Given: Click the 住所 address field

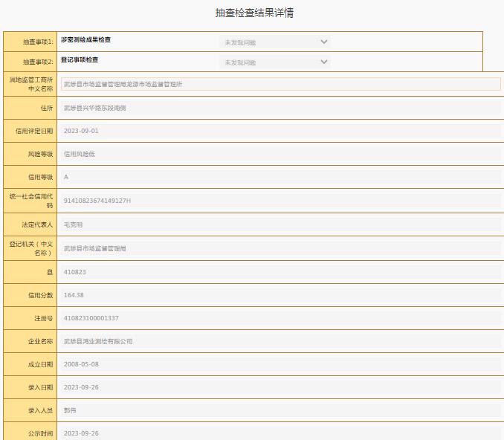Looking at the screenshot, I should click(x=280, y=108).
